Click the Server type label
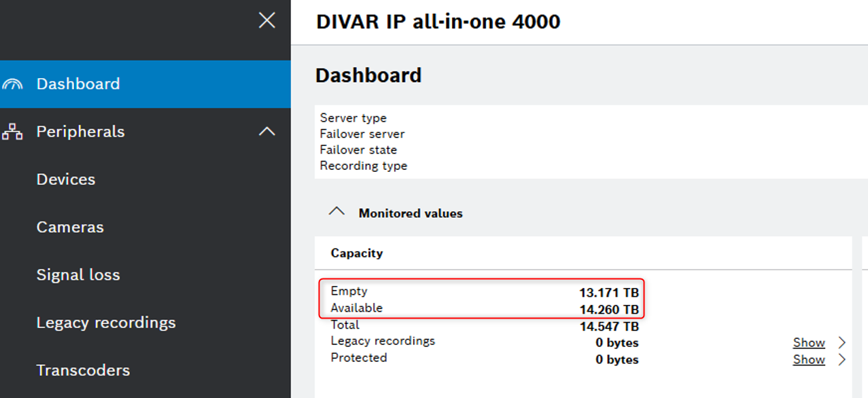 coord(353,118)
